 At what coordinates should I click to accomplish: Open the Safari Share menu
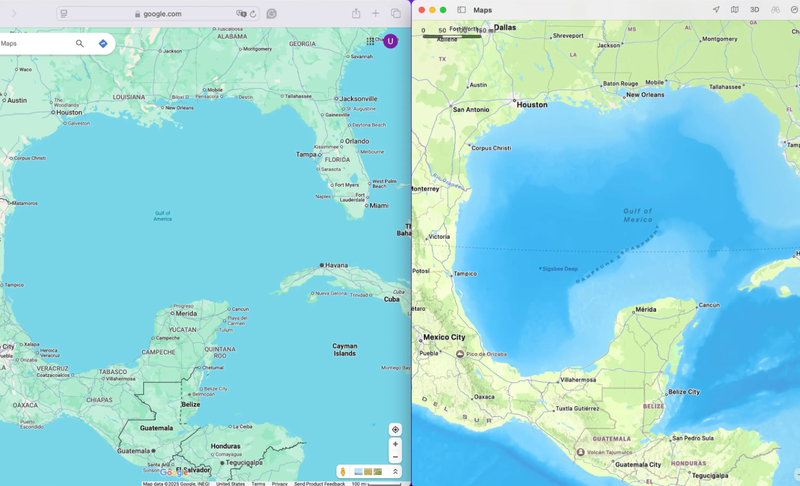pos(356,14)
